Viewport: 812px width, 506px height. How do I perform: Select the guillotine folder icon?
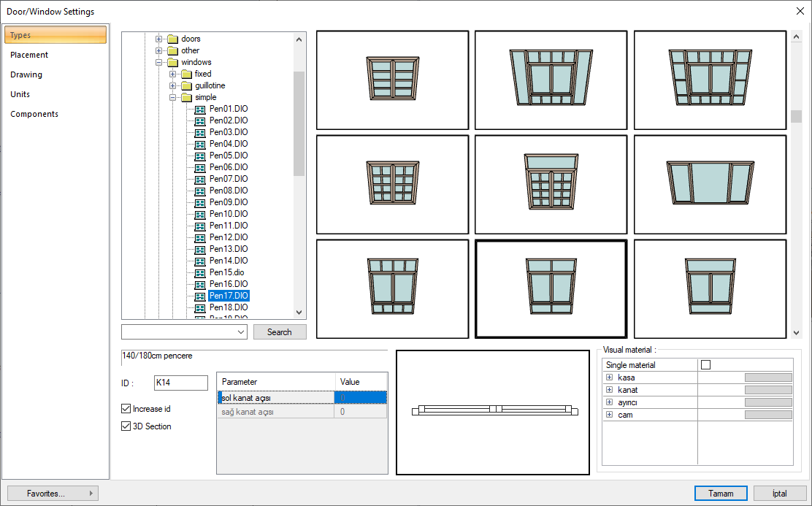click(186, 85)
